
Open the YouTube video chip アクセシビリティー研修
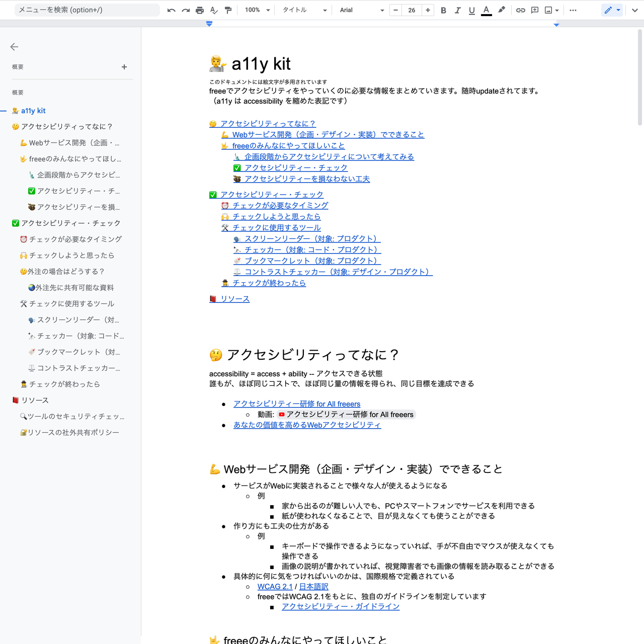(x=346, y=415)
